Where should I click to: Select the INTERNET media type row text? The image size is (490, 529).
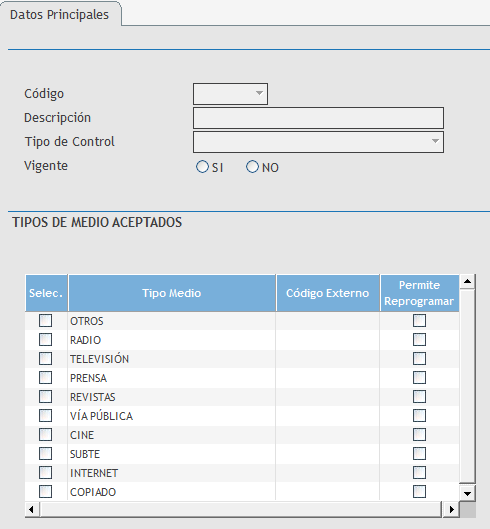click(x=94, y=473)
